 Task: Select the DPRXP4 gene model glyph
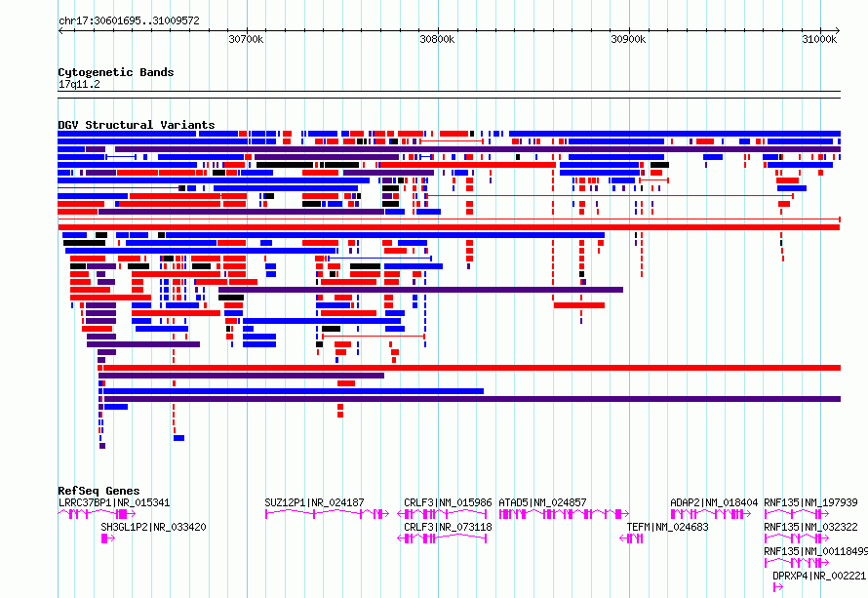777,587
